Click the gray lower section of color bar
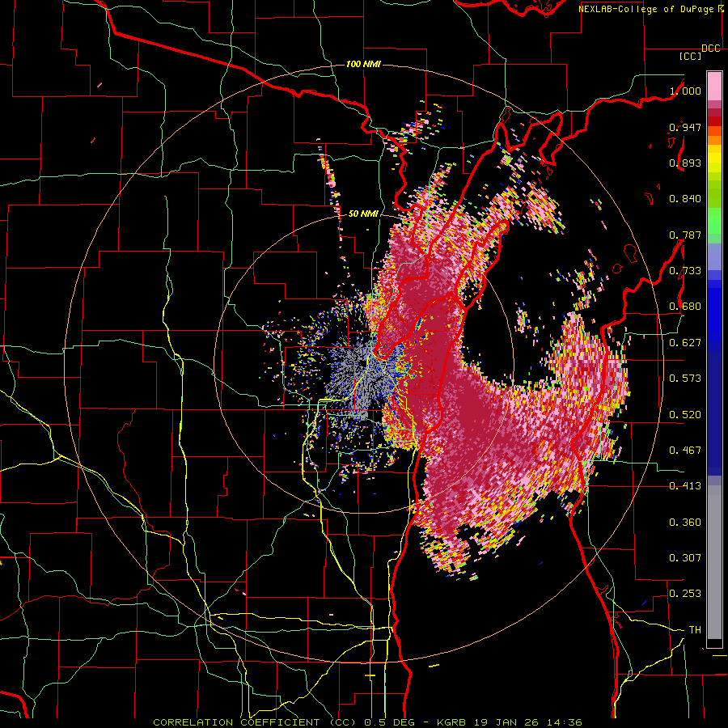This screenshot has width=728, height=728. tap(714, 562)
